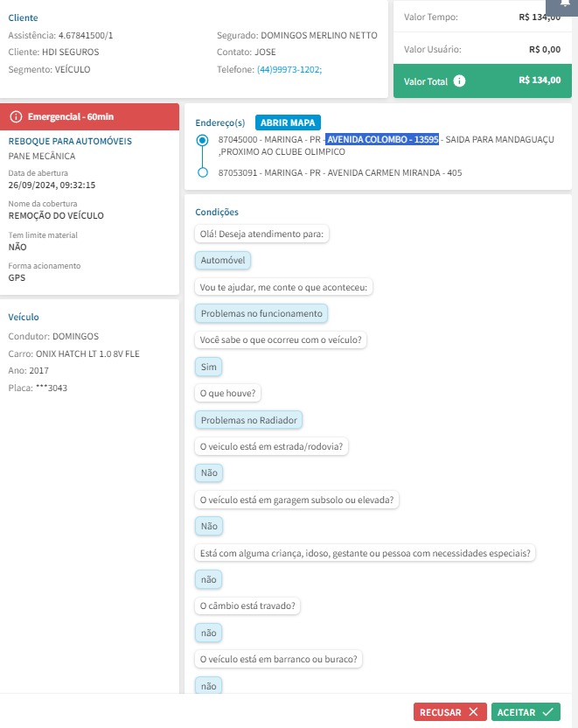Open the map with ABRIR MAPA

tap(288, 122)
